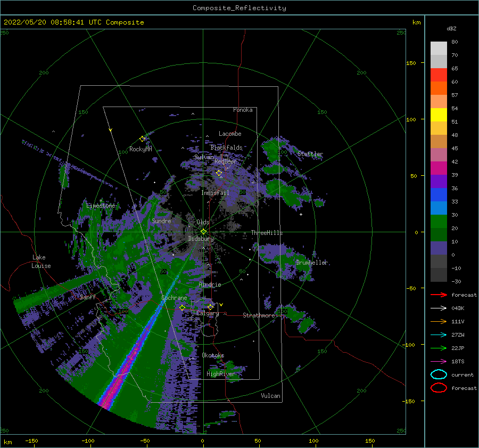Click the Calgary city label
Screen dimensions: 479x448
208,313
